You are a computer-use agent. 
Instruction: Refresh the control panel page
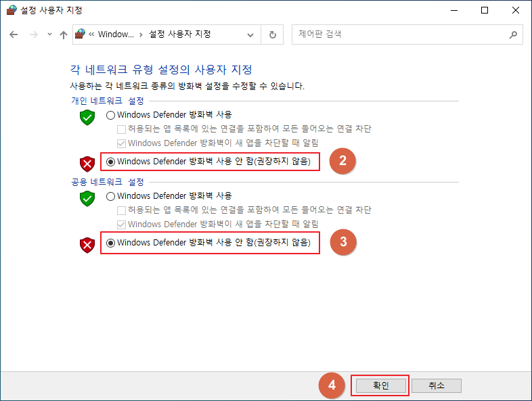(273, 34)
